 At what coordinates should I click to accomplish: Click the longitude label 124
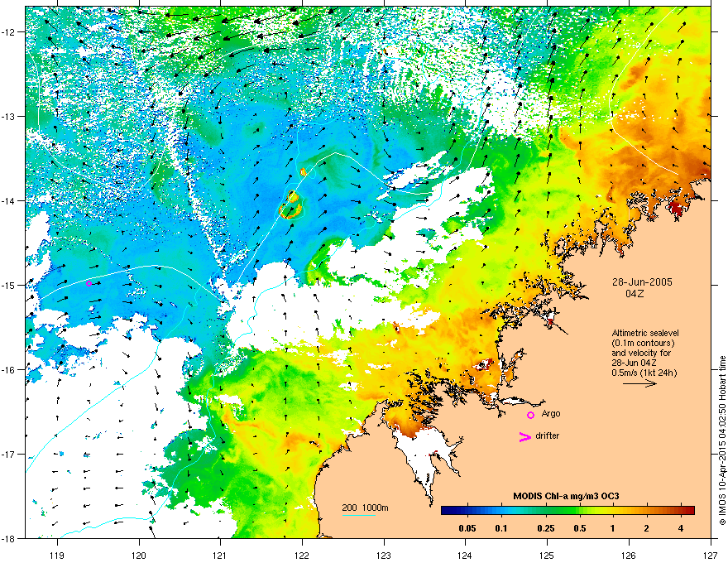pyautogui.click(x=466, y=555)
